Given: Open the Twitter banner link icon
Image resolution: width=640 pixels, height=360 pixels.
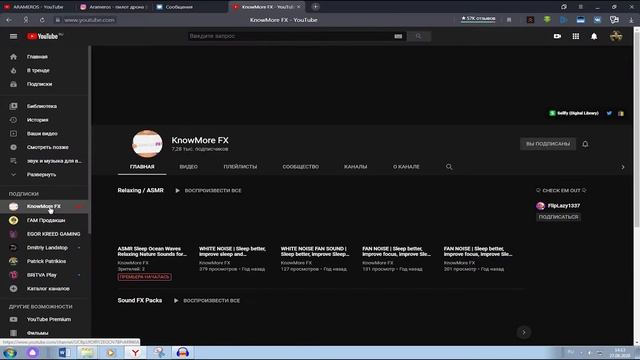Looking at the screenshot, I should click(609, 113).
